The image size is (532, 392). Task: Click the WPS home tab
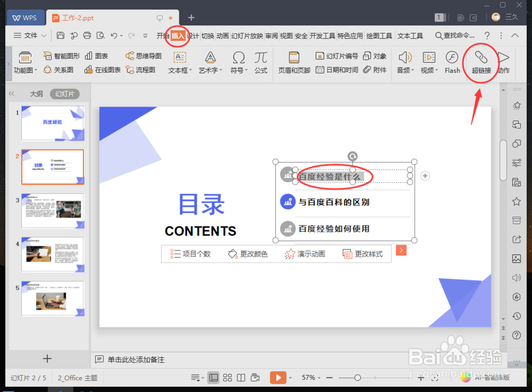[x=25, y=18]
